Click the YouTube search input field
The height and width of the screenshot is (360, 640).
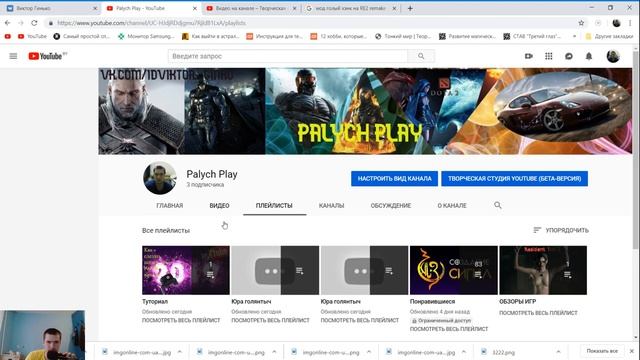click(x=288, y=56)
